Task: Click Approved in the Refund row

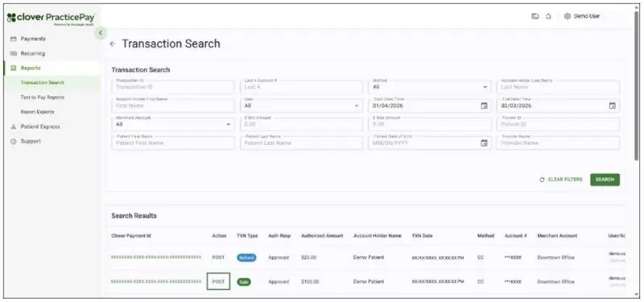Action: 279,258
